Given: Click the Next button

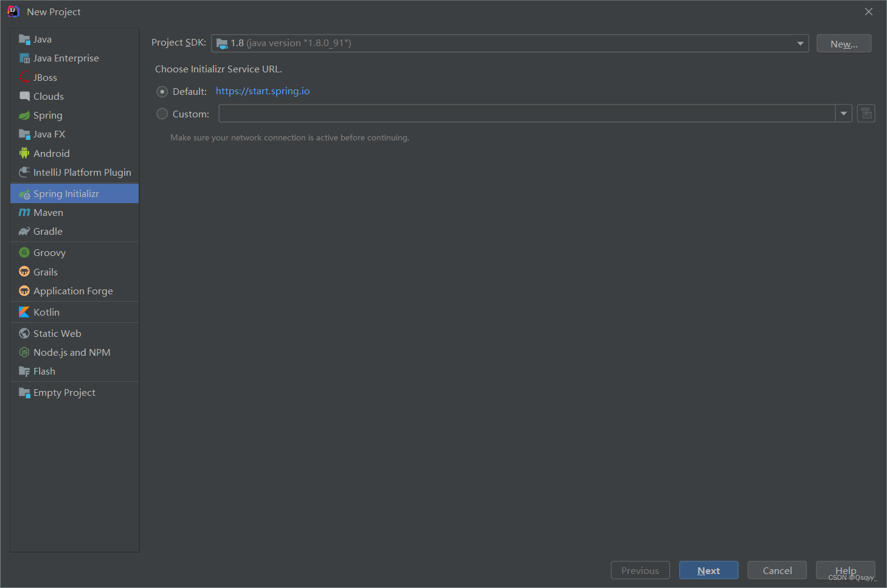Looking at the screenshot, I should [x=708, y=570].
